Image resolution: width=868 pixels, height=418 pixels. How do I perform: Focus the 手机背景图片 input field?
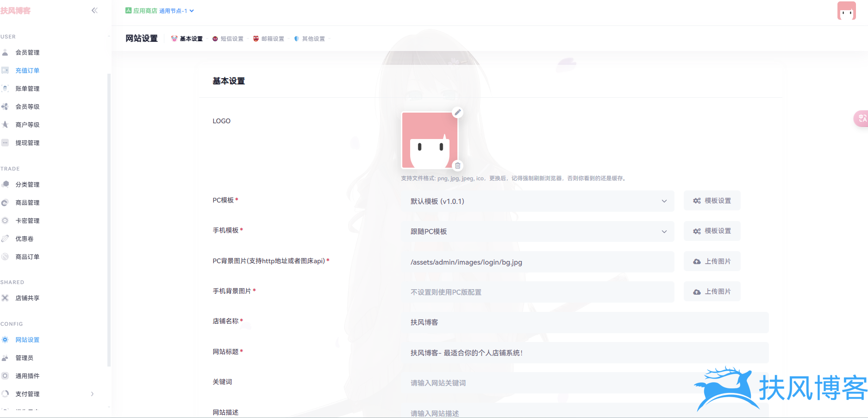click(x=537, y=292)
